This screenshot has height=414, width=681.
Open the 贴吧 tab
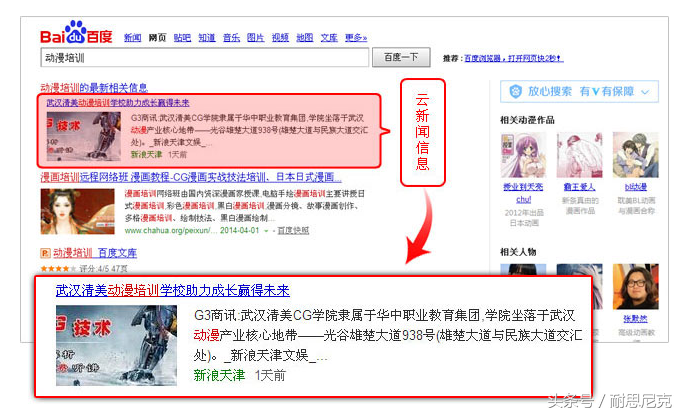(182, 38)
